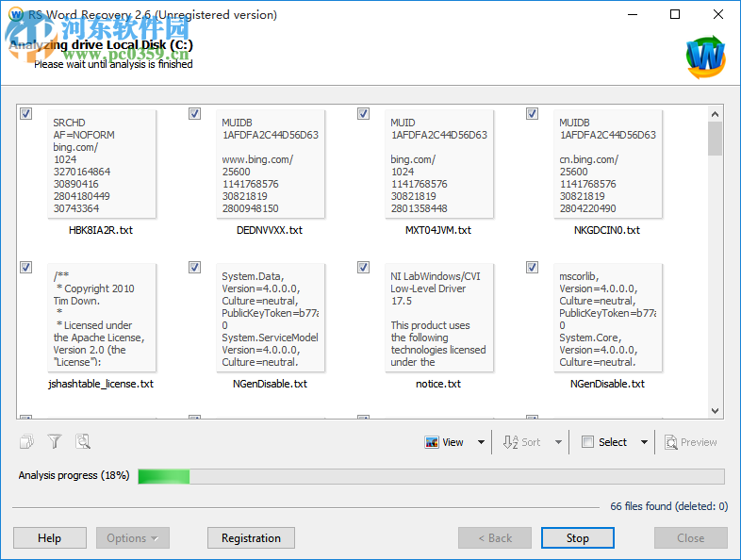Stop the drive analysis
The image size is (741, 560).
[x=578, y=537]
